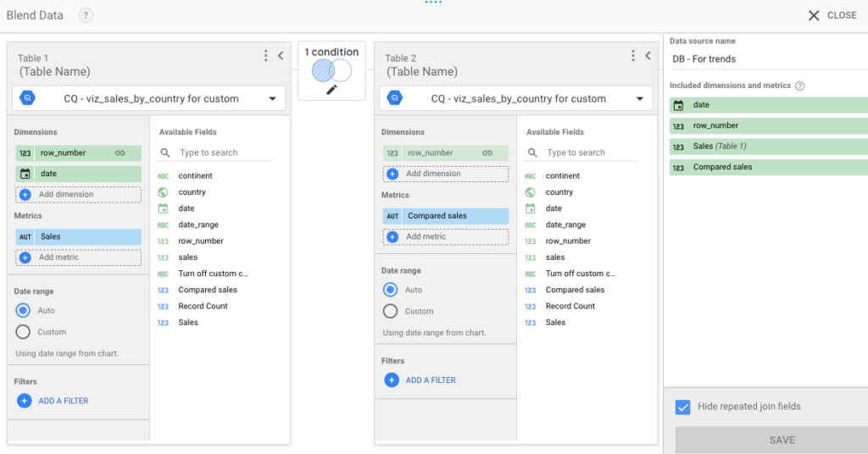Click Table 1 data source hexagon icon
Viewport: 868px width, 454px height.
tap(27, 98)
